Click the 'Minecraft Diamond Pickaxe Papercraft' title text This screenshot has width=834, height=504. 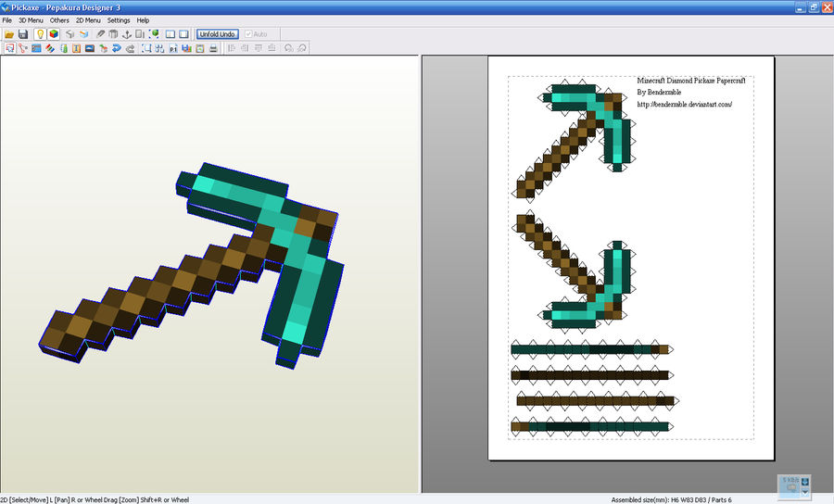point(691,81)
